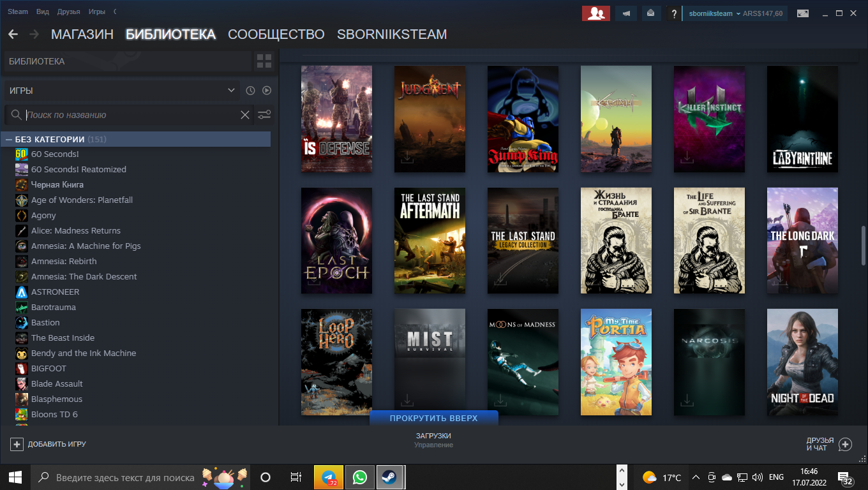Click the Windows taskbar search box

pyautogui.click(x=140, y=477)
